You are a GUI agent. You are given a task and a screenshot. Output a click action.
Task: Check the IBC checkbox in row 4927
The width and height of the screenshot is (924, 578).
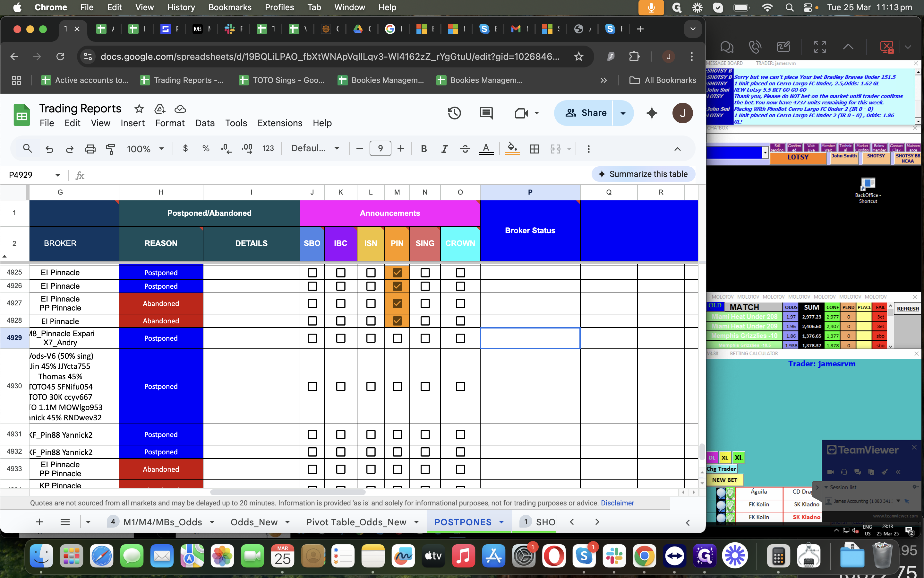point(341,303)
